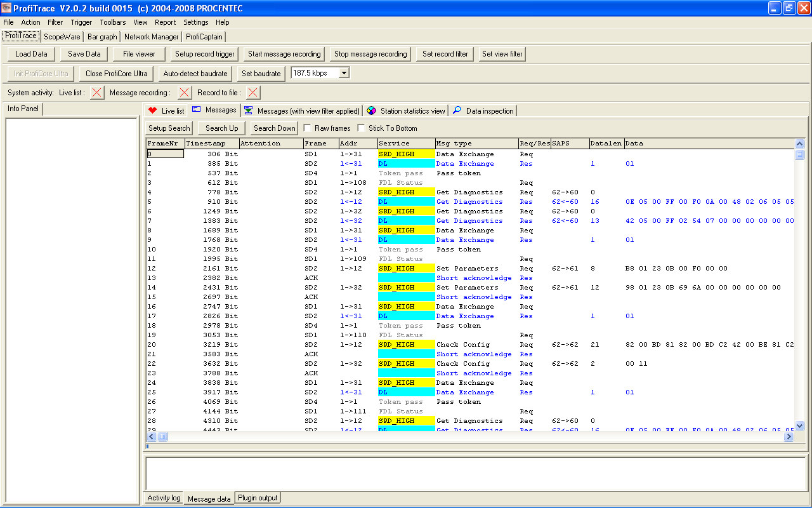Open the Filter menu
Viewport: 812px width, 508px height.
[55, 22]
